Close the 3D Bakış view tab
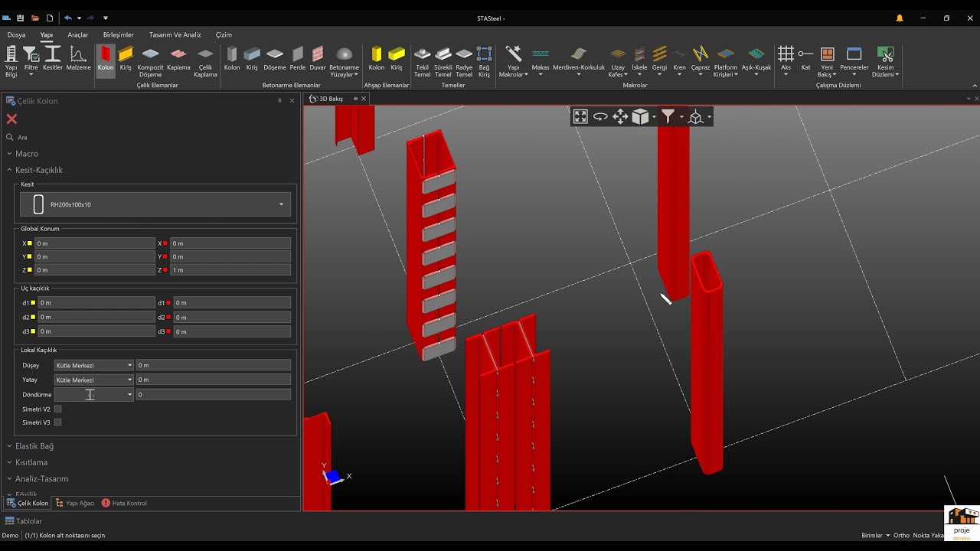 pos(364,99)
